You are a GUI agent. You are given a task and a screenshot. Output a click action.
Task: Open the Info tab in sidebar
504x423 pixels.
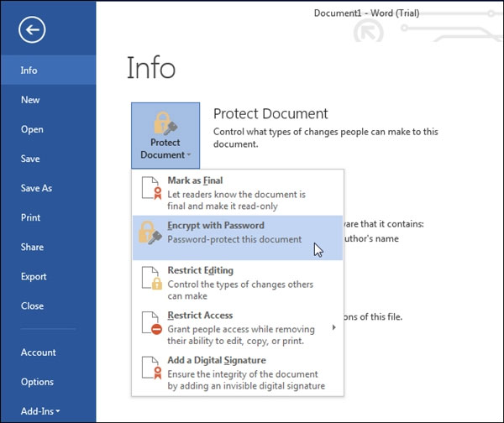pos(29,70)
